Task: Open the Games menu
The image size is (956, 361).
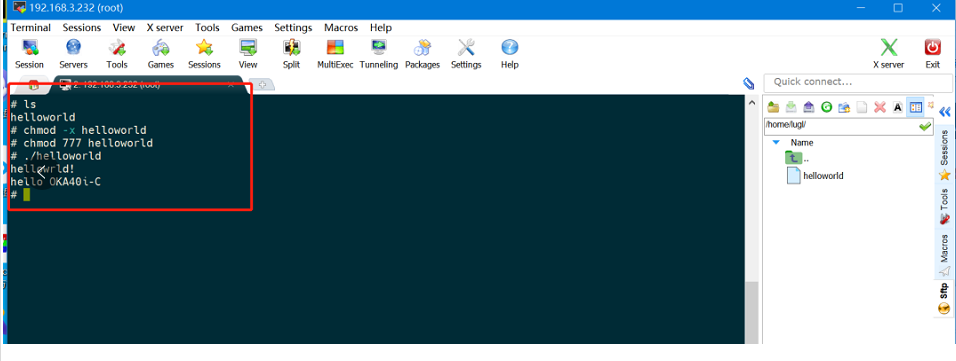Action: pyautogui.click(x=247, y=27)
